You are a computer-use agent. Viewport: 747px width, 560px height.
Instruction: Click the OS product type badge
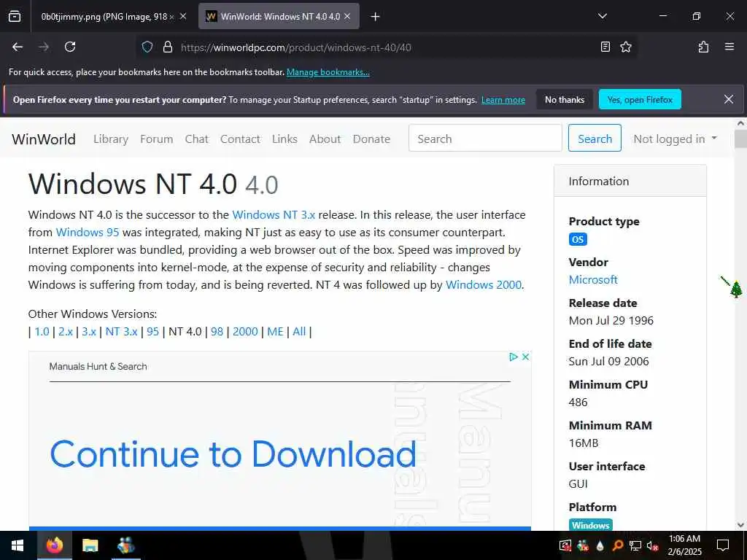tap(578, 239)
